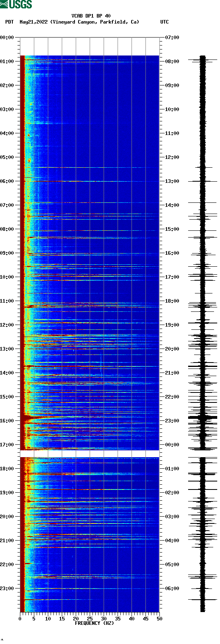Click the title VCAB DP1 BP 40
The width and height of the screenshot is (220, 644).
point(91,16)
